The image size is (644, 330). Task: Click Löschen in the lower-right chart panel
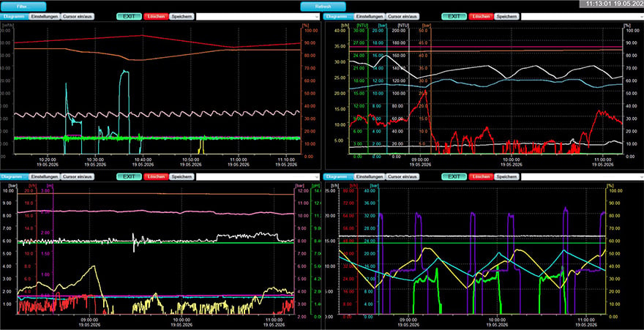click(x=481, y=176)
